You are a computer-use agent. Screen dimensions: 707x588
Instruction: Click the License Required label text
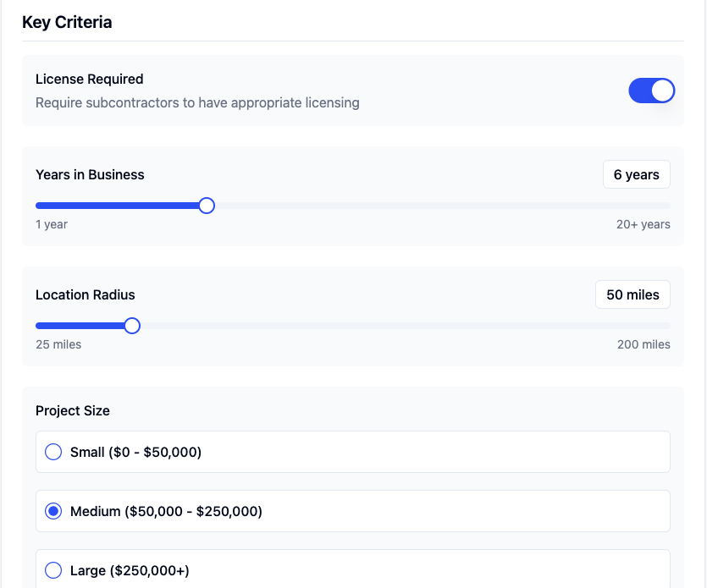click(x=90, y=79)
